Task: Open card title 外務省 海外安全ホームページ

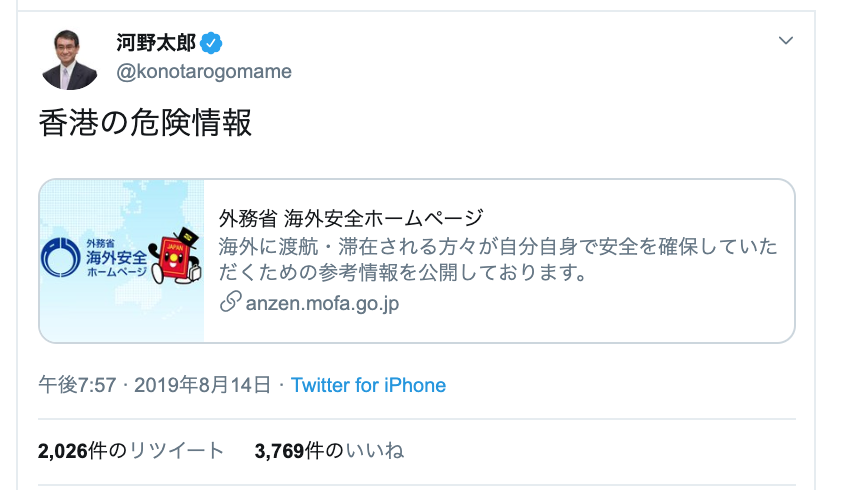Action: coord(350,217)
